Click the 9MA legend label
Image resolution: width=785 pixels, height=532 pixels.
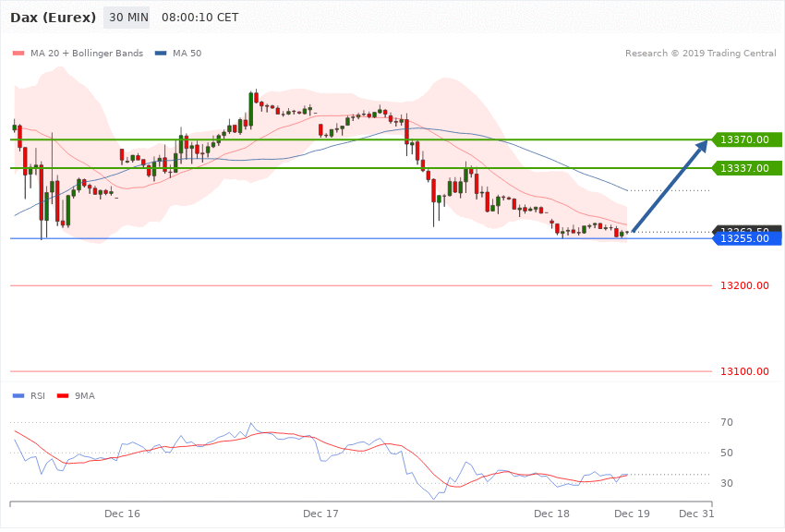85,396
